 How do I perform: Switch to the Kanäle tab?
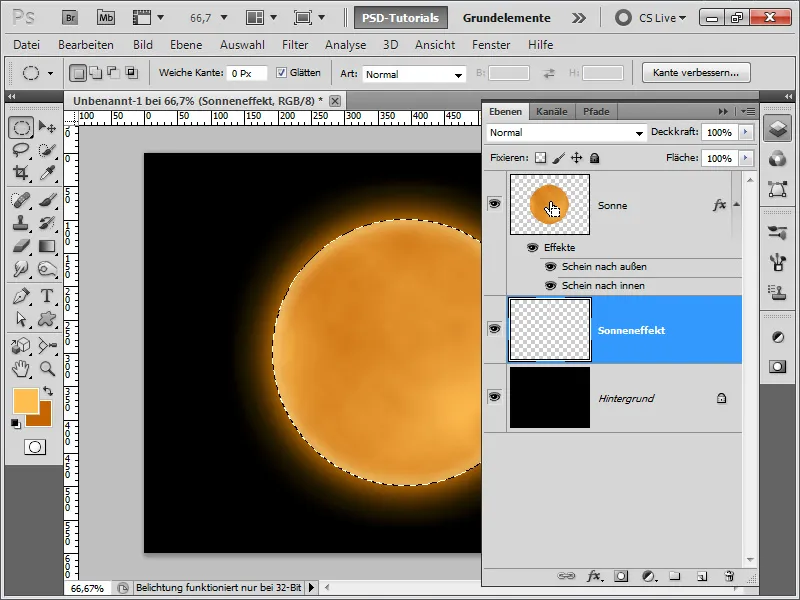[x=552, y=111]
